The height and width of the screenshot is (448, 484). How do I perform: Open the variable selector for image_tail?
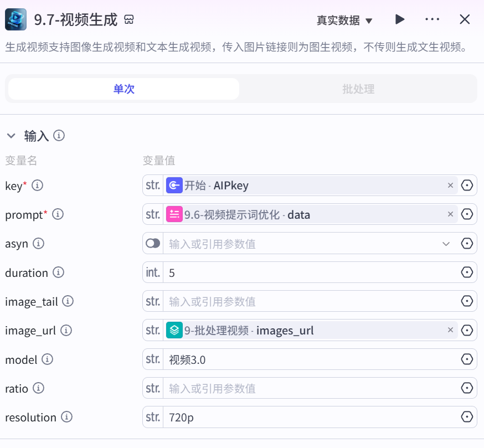click(x=467, y=301)
